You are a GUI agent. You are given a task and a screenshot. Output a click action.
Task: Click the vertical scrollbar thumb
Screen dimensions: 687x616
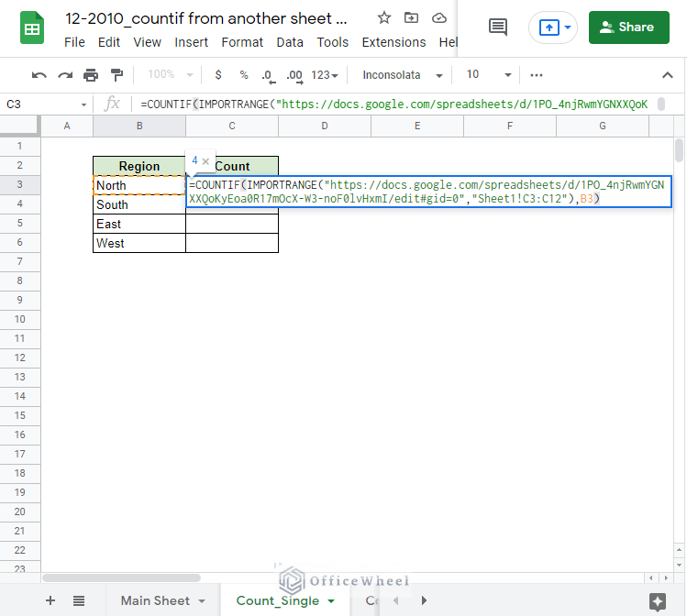[679, 150]
